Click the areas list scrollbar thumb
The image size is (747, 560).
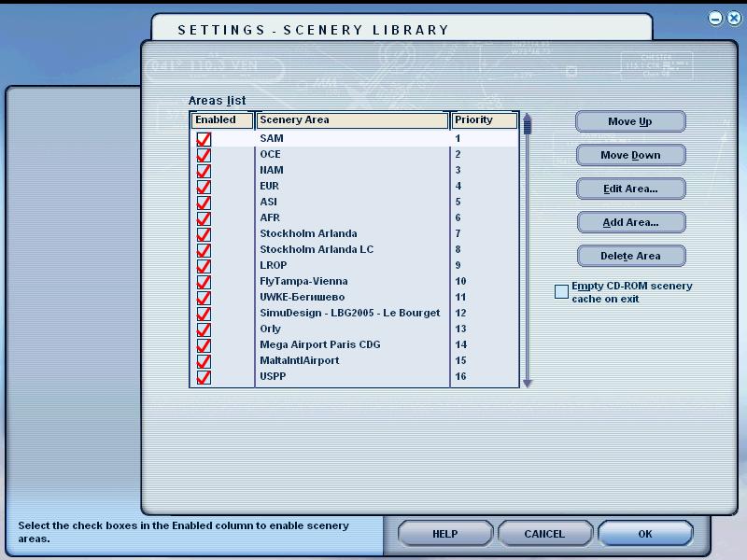[527, 126]
